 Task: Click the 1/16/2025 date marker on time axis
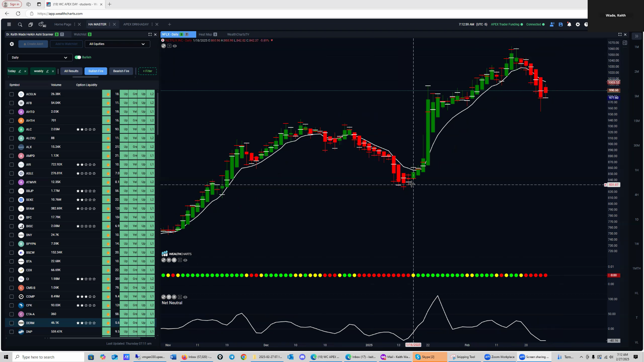pyautogui.click(x=413, y=345)
